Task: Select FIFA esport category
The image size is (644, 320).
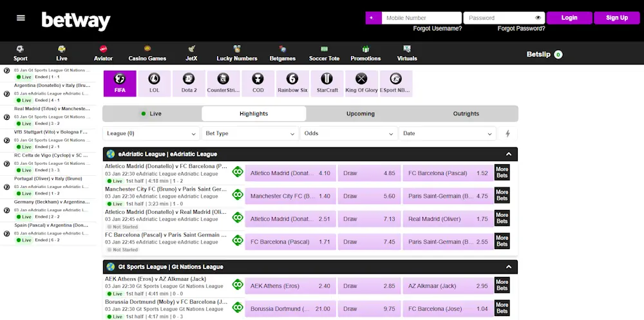Action: point(120,84)
